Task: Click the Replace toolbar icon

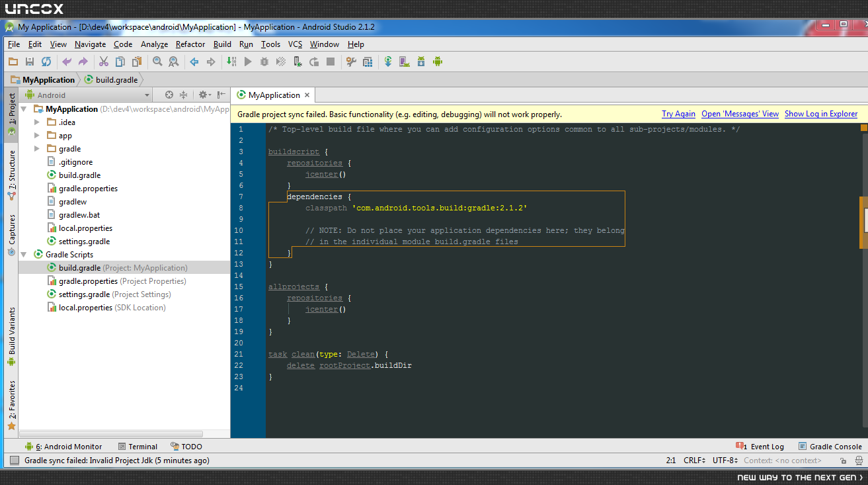Action: pos(174,62)
